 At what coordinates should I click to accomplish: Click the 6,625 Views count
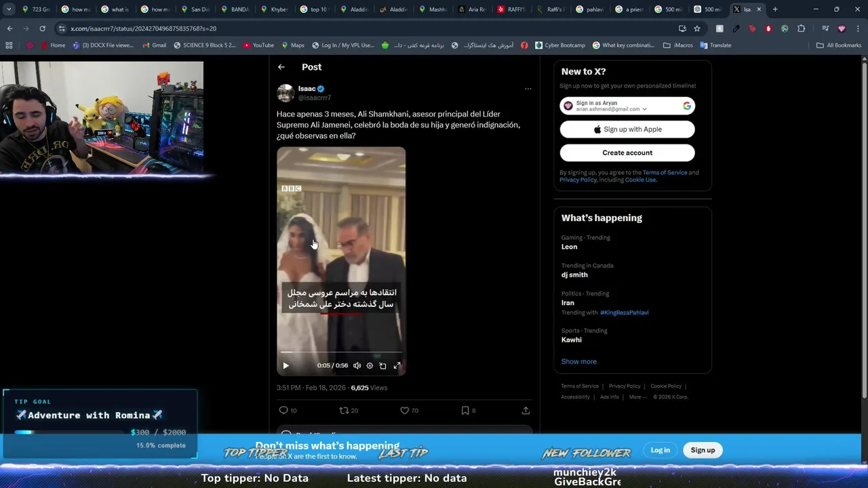pos(369,388)
